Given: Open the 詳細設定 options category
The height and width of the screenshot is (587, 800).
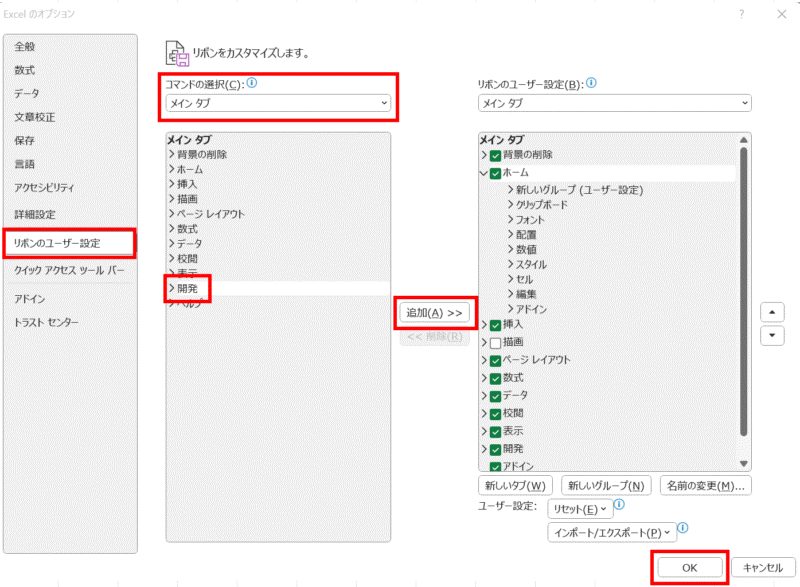Looking at the screenshot, I should pyautogui.click(x=35, y=215).
